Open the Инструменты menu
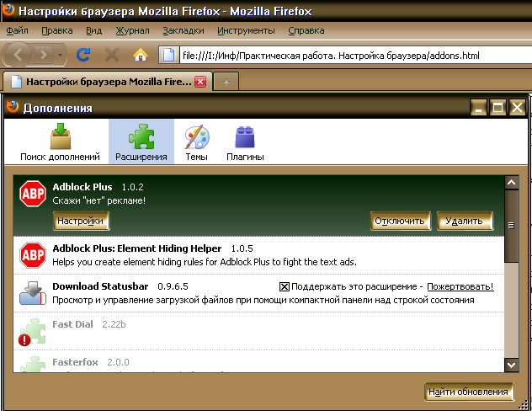Image resolution: width=532 pixels, height=411 pixels. [x=246, y=30]
